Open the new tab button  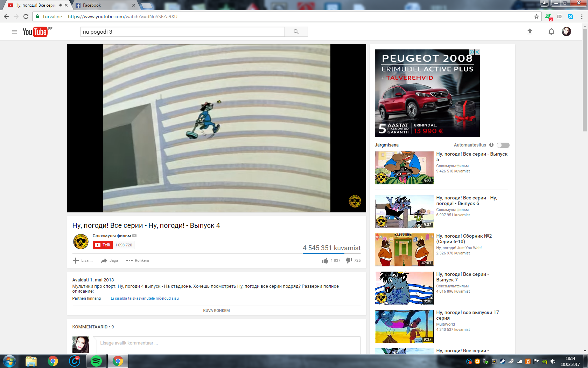click(147, 6)
